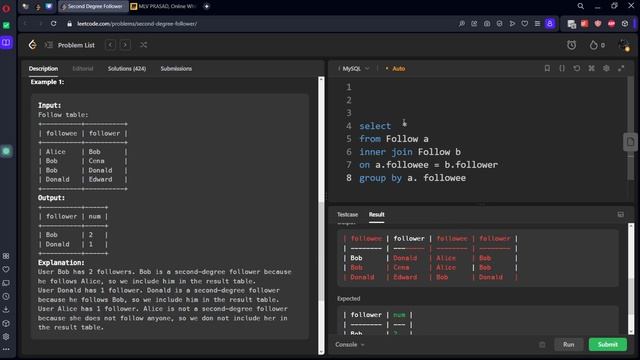
Task: Click 'Example 1:' heading text
Action: click(47, 82)
